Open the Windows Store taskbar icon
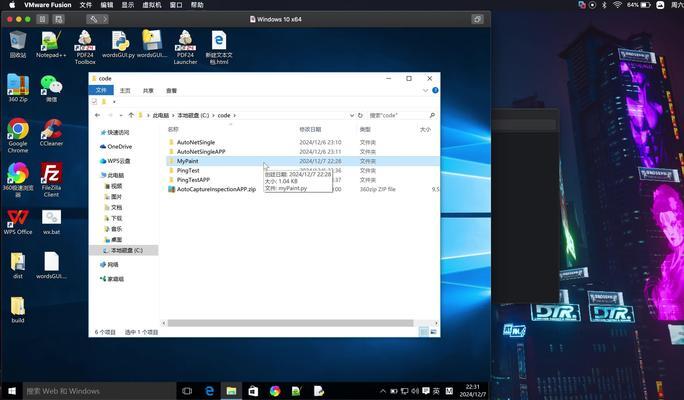 pos(253,391)
